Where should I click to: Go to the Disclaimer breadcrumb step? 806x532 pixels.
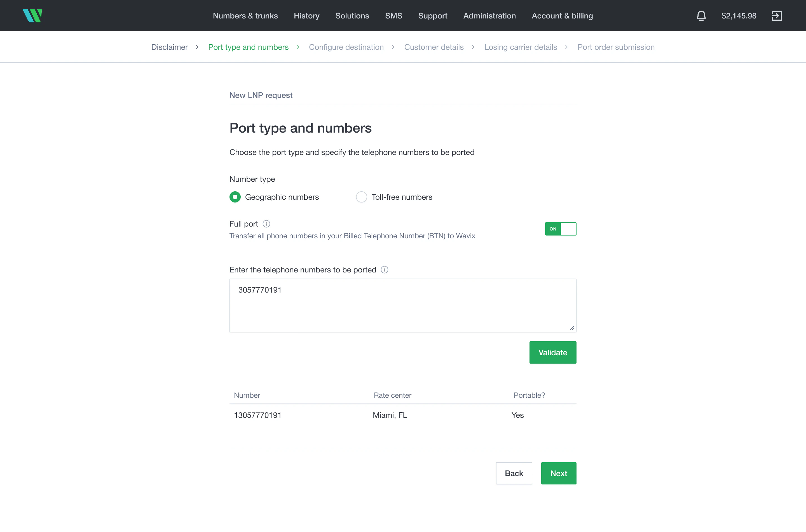[x=169, y=47]
